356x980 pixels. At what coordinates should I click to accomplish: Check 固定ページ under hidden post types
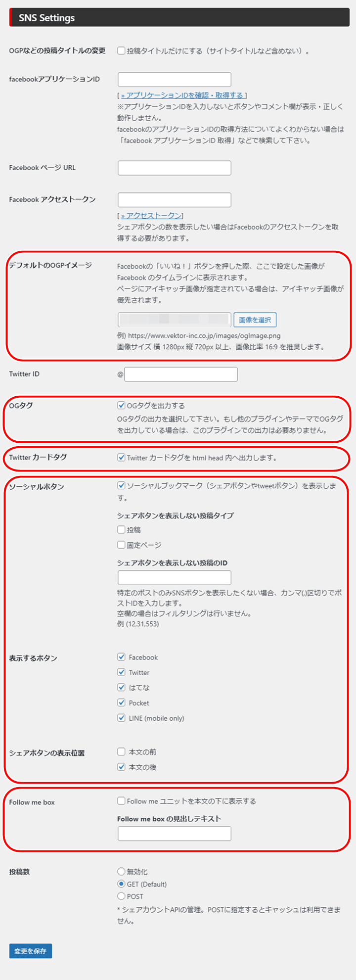pyautogui.click(x=121, y=545)
